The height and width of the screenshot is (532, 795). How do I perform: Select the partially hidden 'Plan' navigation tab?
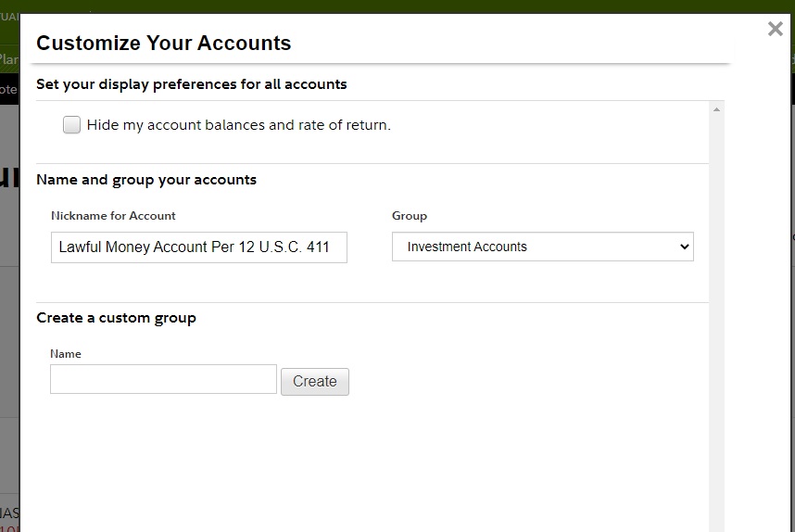9,59
